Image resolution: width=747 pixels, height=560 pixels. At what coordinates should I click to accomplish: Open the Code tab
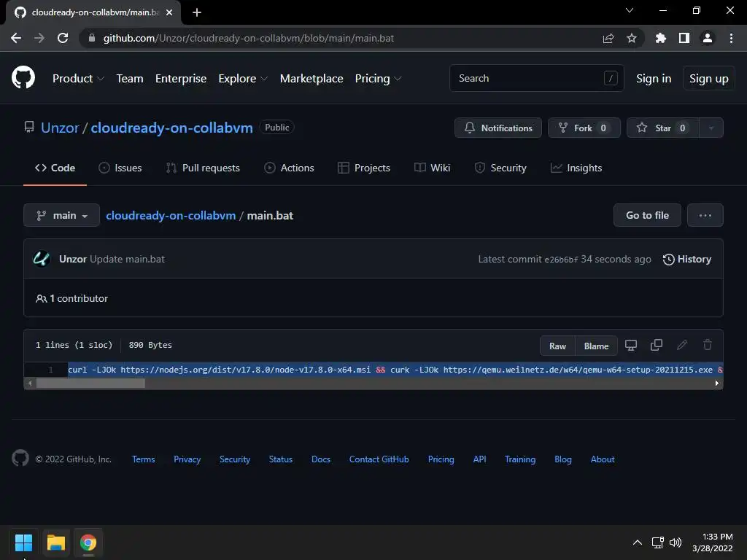pos(55,168)
